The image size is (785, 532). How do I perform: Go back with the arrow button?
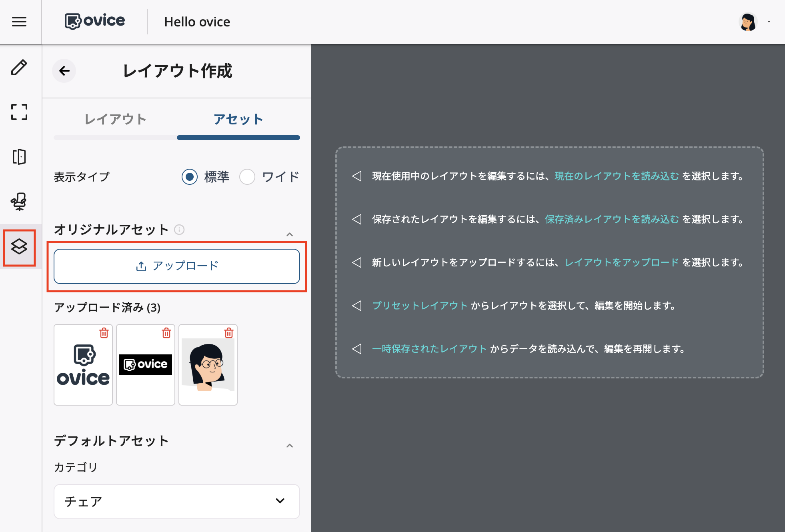tap(64, 71)
